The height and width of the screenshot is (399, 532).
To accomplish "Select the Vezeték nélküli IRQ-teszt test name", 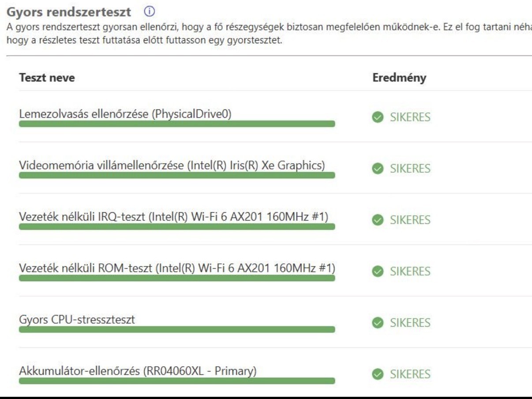I will [x=174, y=216].
